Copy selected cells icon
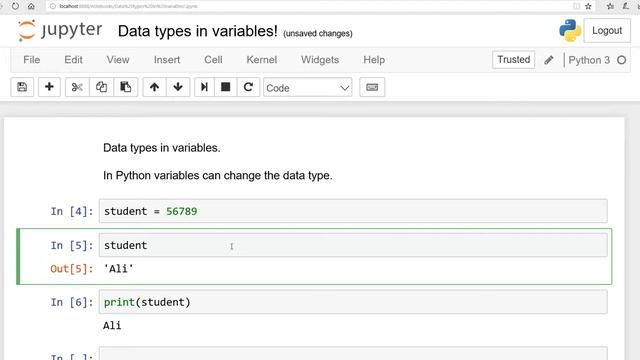 point(101,87)
